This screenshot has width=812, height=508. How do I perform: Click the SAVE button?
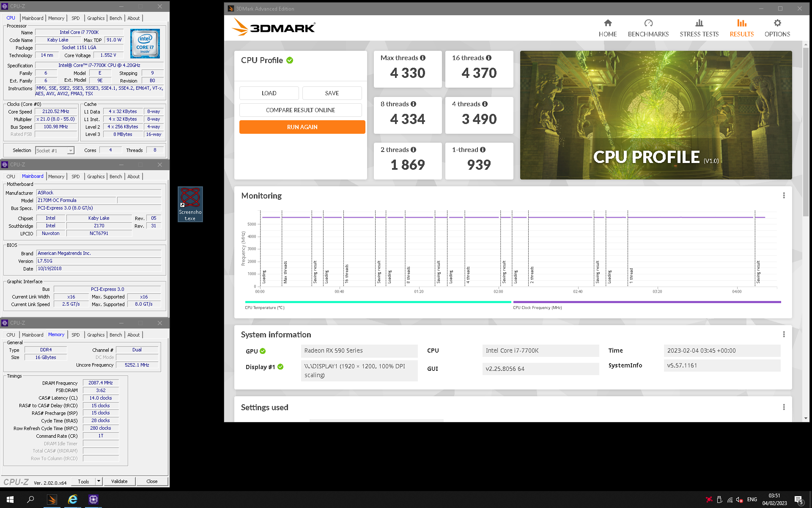coord(332,93)
